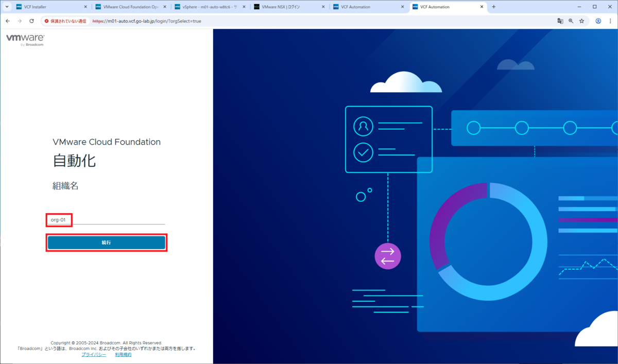618x364 pixels.
Task: Open a new browser tab
Action: click(494, 7)
